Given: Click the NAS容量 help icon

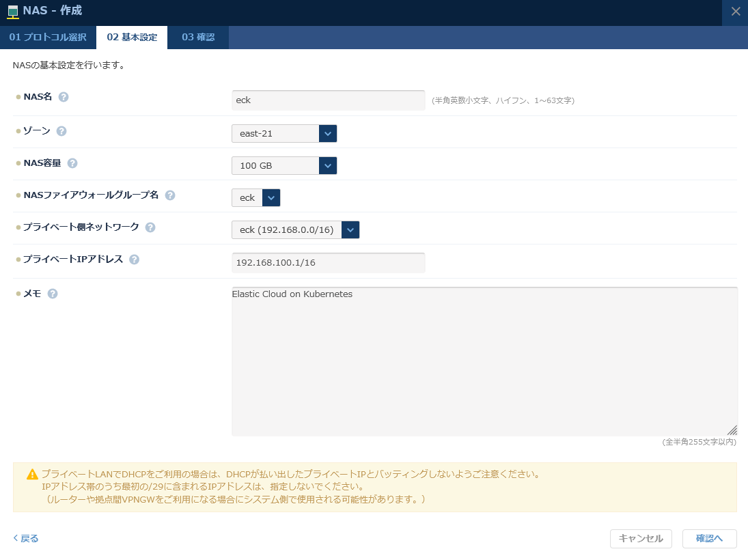Looking at the screenshot, I should tap(72, 163).
